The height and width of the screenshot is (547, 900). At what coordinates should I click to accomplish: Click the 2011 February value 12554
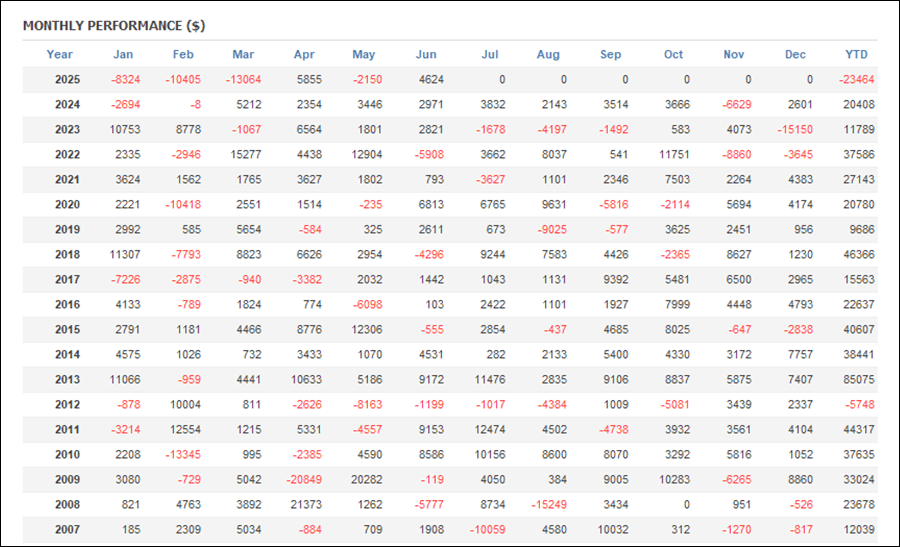(x=185, y=429)
